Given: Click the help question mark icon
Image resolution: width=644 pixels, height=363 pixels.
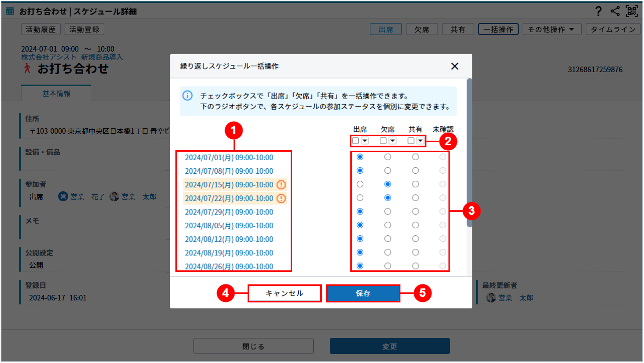Looking at the screenshot, I should [598, 12].
